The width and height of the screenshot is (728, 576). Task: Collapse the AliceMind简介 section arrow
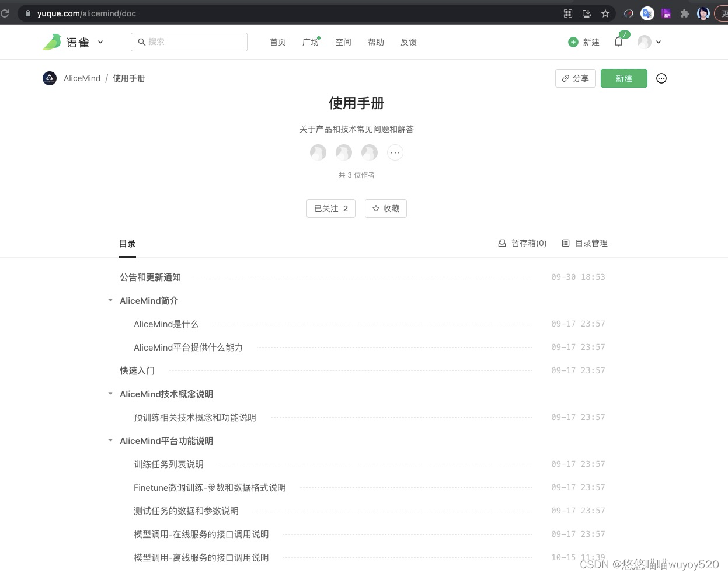(x=110, y=300)
